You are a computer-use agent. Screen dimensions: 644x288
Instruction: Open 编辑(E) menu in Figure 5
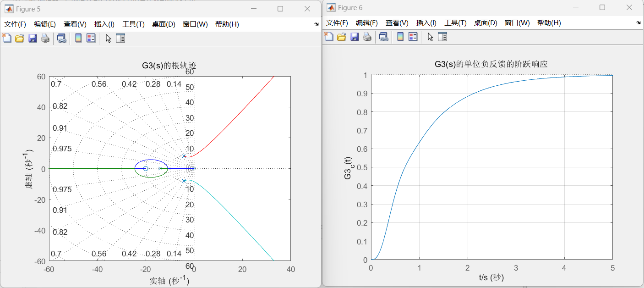point(45,24)
